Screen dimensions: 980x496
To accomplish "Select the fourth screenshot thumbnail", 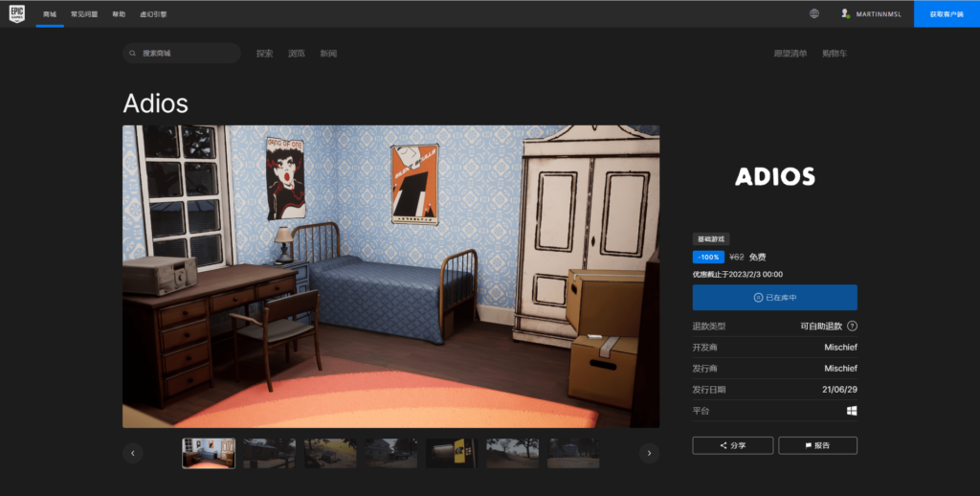I will click(x=390, y=453).
